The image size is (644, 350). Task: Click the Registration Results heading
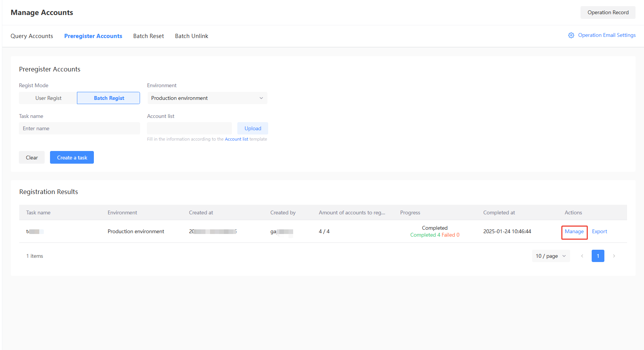click(48, 192)
